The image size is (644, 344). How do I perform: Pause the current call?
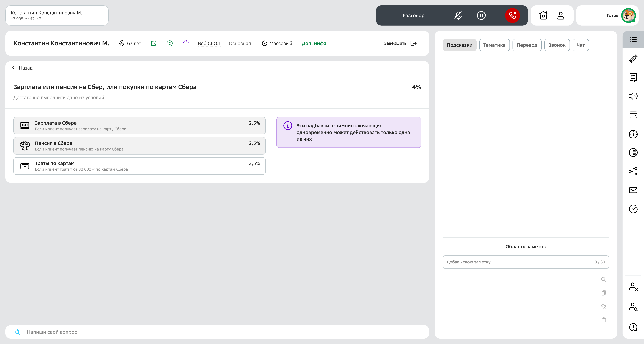481,16
